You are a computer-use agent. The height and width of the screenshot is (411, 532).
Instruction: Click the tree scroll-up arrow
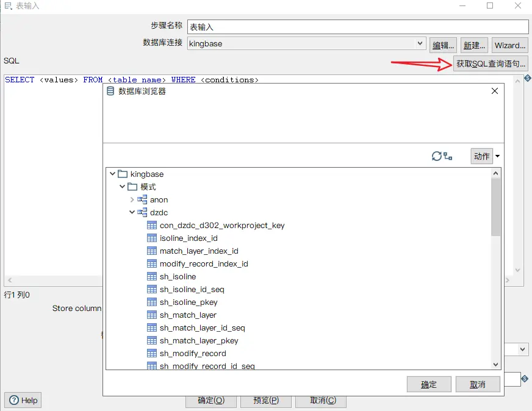tap(495, 173)
